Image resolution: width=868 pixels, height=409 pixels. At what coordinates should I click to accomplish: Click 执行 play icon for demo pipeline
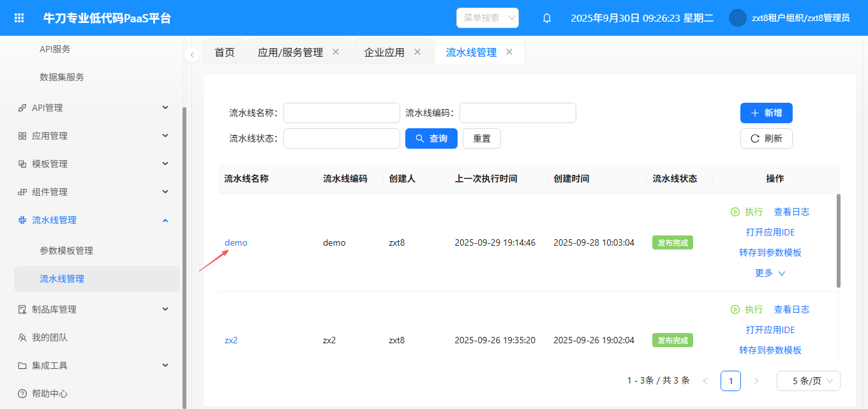(735, 212)
